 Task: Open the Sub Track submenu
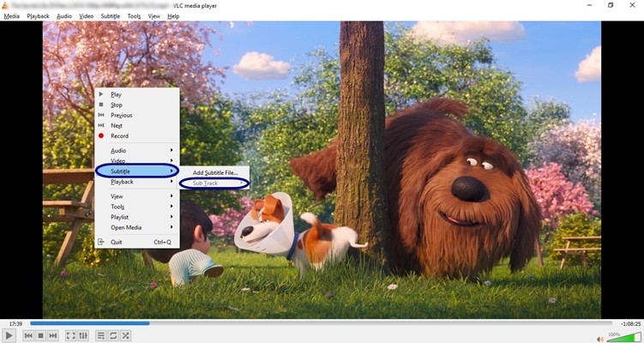pyautogui.click(x=214, y=184)
